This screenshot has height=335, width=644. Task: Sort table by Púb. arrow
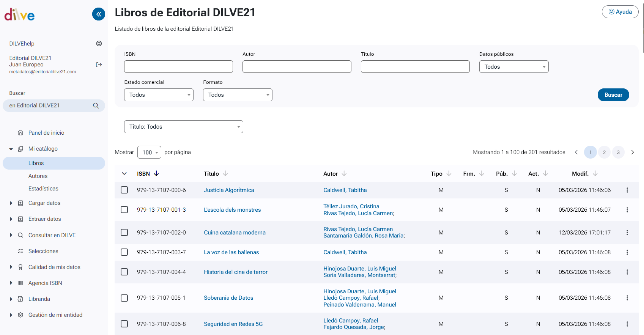click(514, 173)
